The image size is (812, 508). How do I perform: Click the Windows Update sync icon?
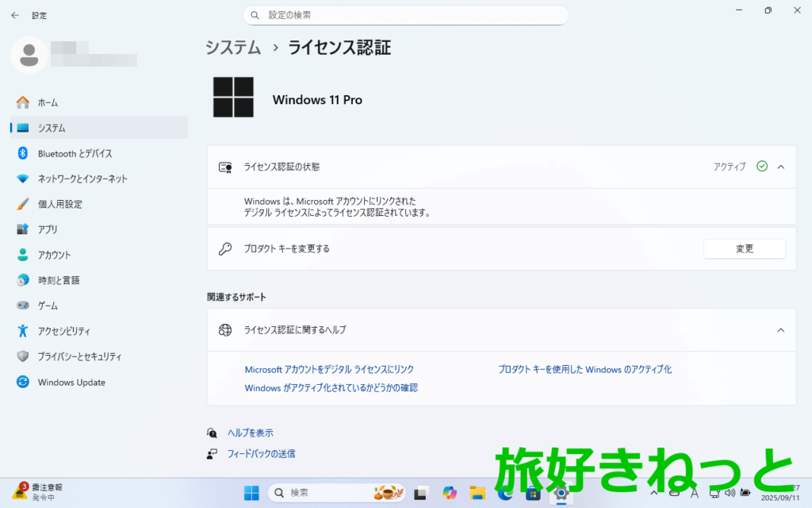pos(23,382)
